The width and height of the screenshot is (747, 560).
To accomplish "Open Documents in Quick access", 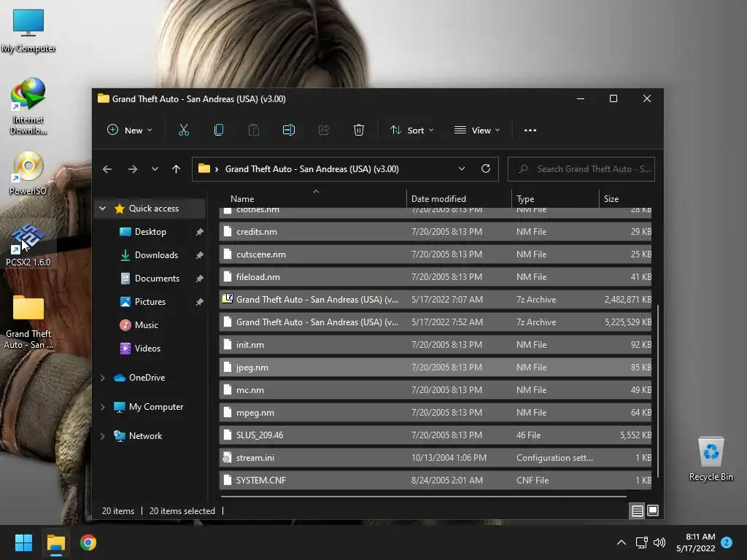I will [x=158, y=279].
